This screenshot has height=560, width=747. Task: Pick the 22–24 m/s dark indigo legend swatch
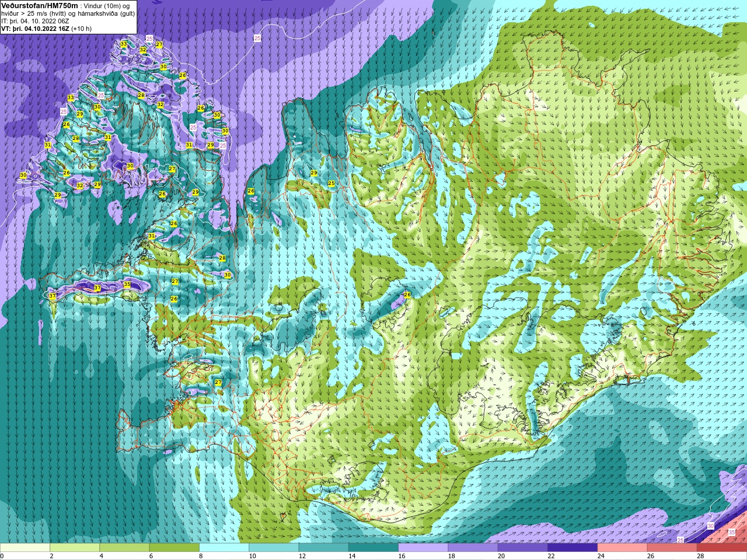click(x=573, y=548)
